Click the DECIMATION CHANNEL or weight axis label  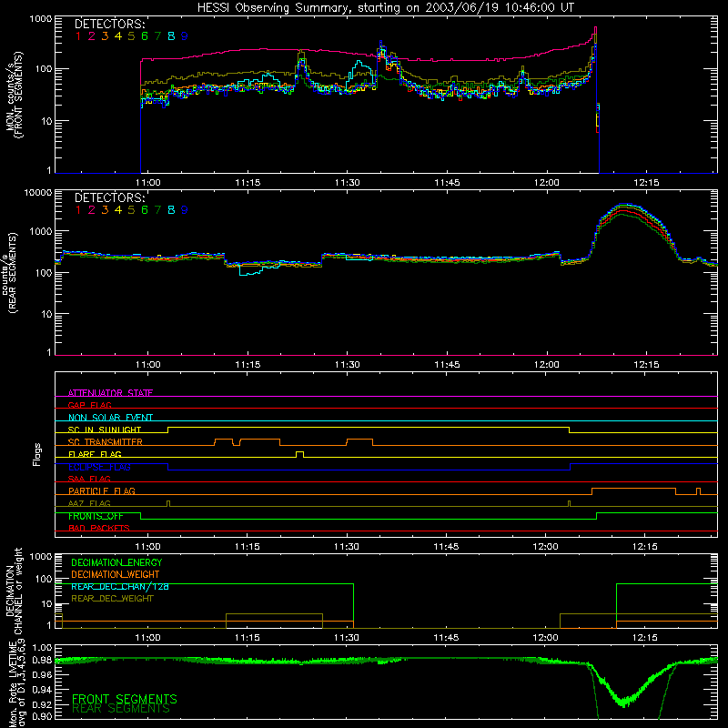[15, 591]
